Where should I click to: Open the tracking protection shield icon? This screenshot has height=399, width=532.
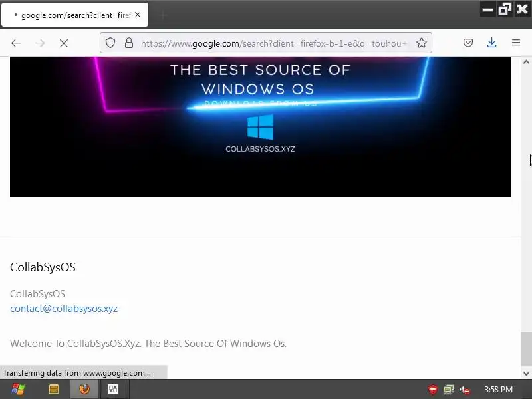(110, 43)
